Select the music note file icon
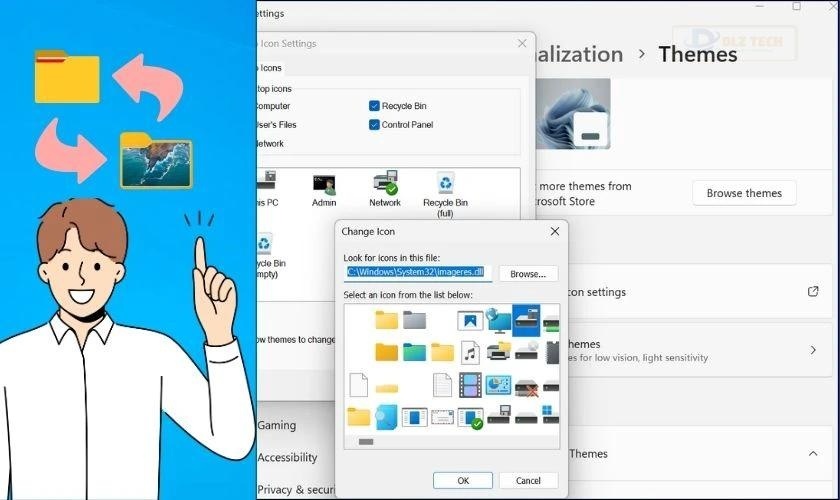The height and width of the screenshot is (500, 840). click(x=470, y=352)
